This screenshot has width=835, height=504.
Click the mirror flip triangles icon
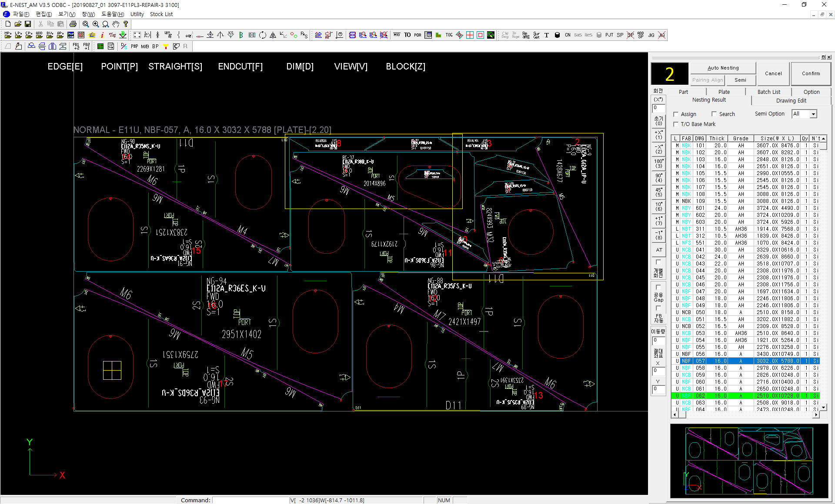(273, 35)
